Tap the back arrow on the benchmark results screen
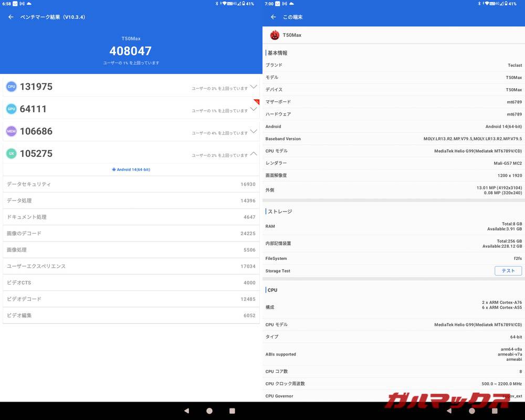This screenshot has width=525, height=420. coord(10,17)
